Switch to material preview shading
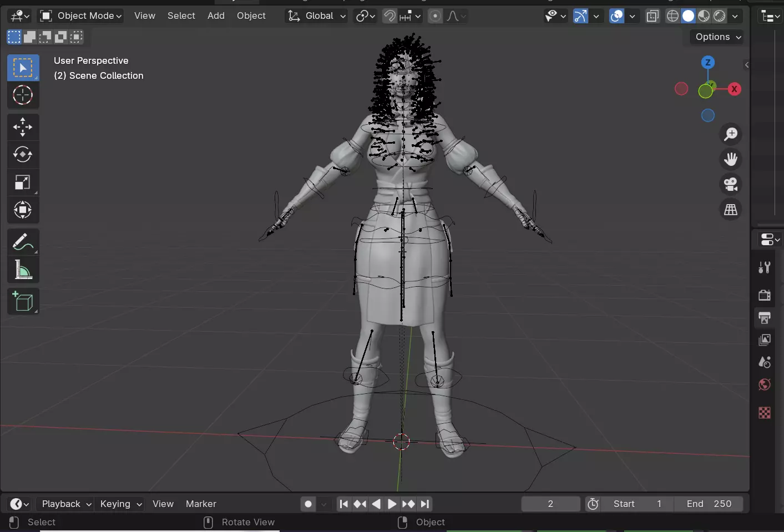The width and height of the screenshot is (784, 532). [704, 16]
